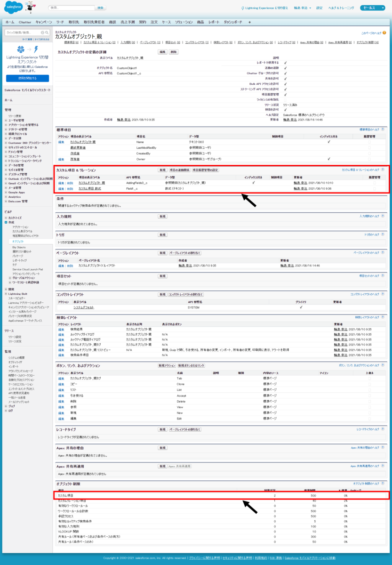Viewport: 392px width, 565px height.
Task: Expand セキュリティのコントロール tree node
Action: coord(6,147)
